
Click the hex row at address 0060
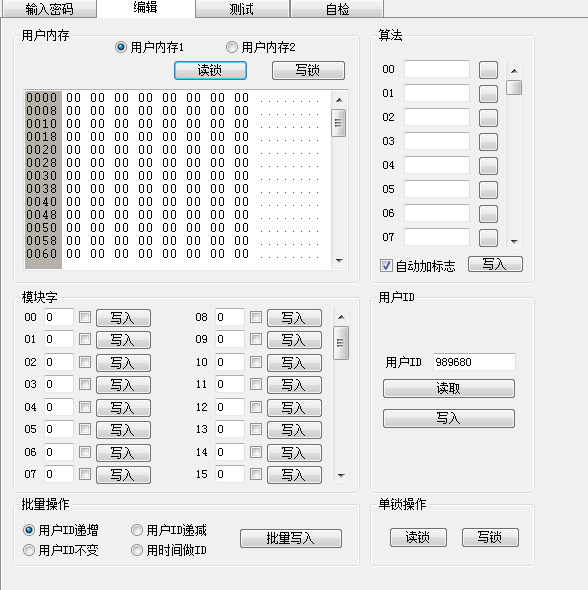click(x=173, y=254)
